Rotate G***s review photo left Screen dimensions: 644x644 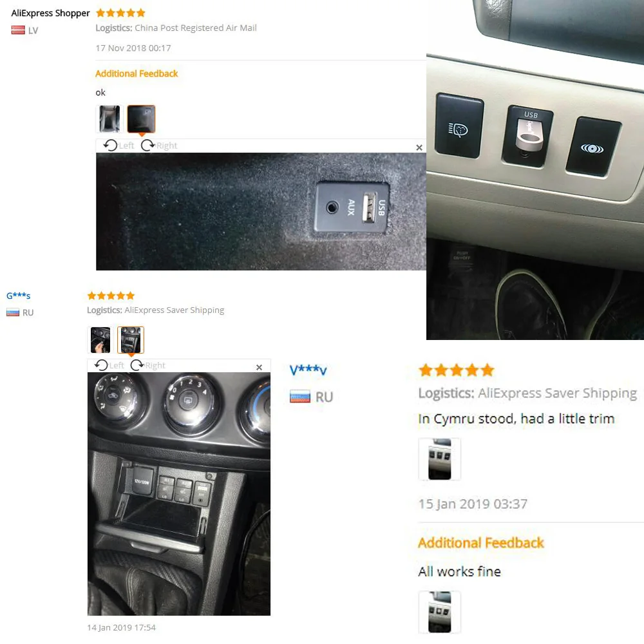pyautogui.click(x=109, y=365)
